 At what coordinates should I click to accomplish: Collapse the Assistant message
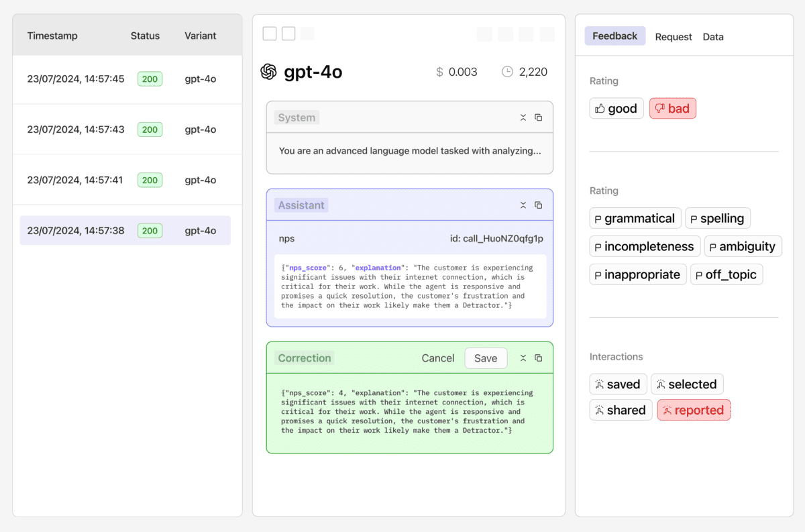tap(523, 205)
